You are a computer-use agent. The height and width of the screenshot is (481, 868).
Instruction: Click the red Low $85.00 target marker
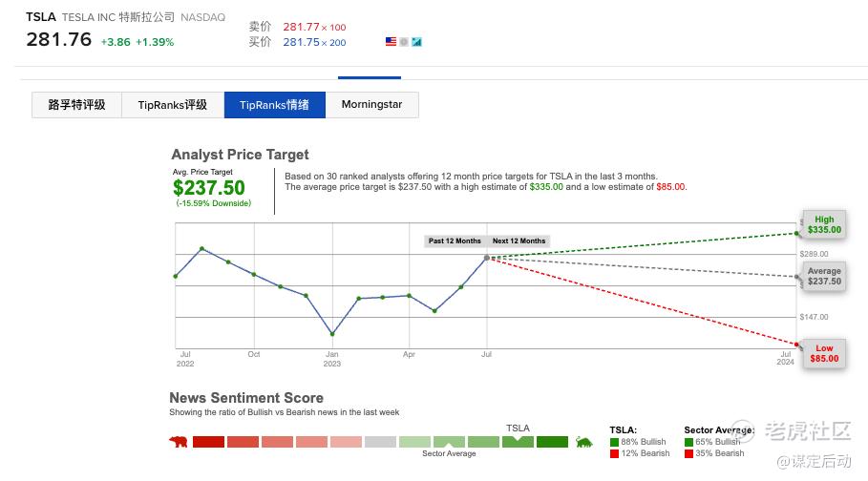823,353
